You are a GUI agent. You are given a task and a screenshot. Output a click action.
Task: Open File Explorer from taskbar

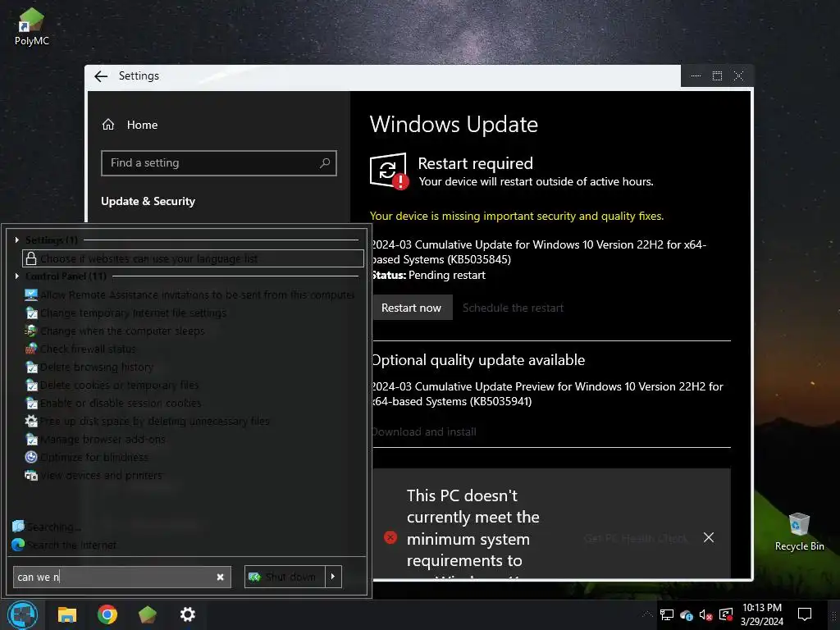[x=67, y=614]
